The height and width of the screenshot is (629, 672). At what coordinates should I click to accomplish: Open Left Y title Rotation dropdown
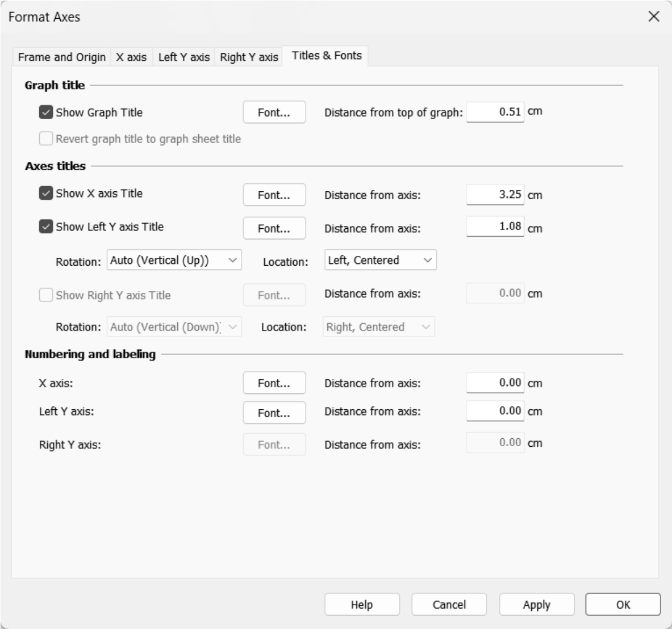click(x=174, y=261)
